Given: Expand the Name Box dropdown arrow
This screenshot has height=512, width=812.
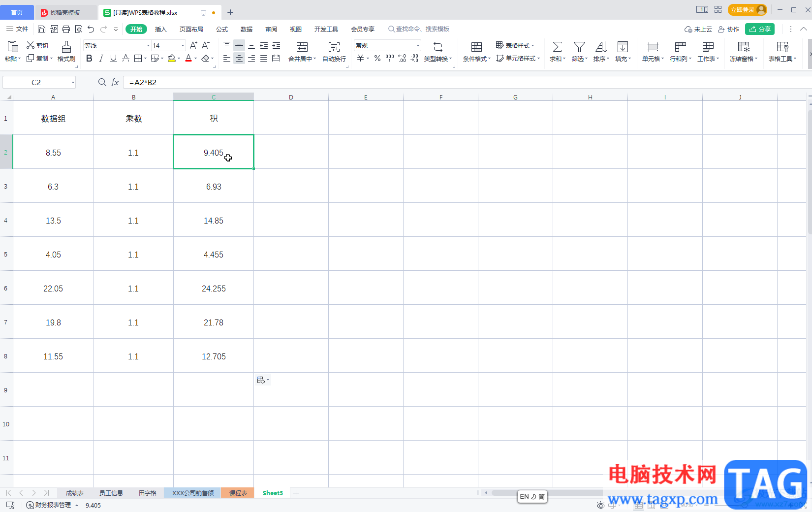Looking at the screenshot, I should (x=73, y=82).
